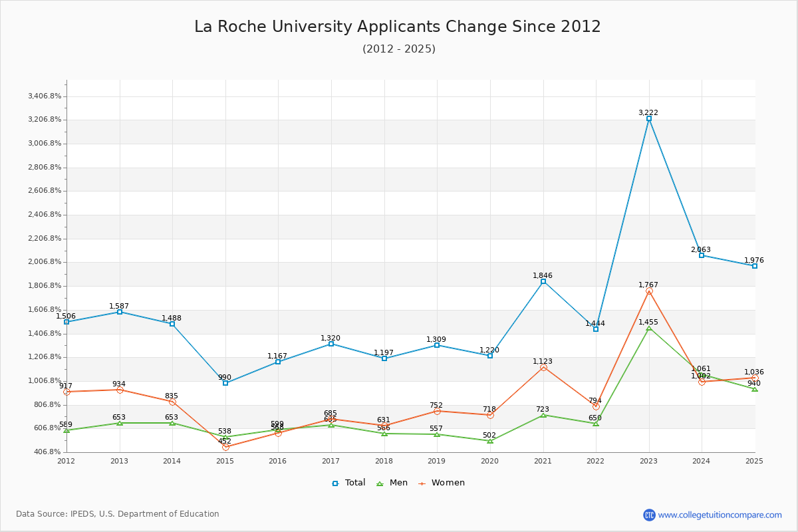This screenshot has height=532, width=798.
Task: Toggle the Women series in the legend
Action: (442, 483)
